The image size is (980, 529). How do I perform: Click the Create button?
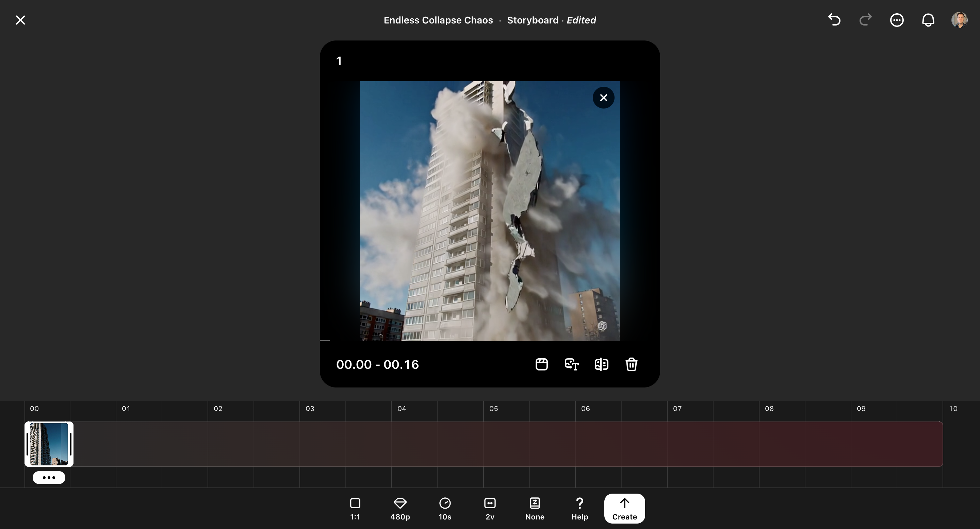click(x=624, y=509)
